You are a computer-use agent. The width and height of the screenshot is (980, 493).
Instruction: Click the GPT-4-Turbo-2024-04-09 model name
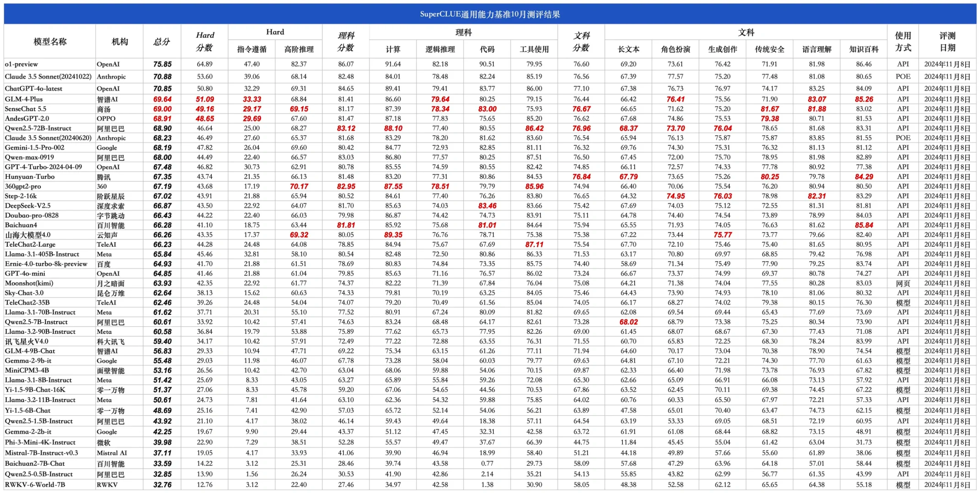(x=43, y=167)
